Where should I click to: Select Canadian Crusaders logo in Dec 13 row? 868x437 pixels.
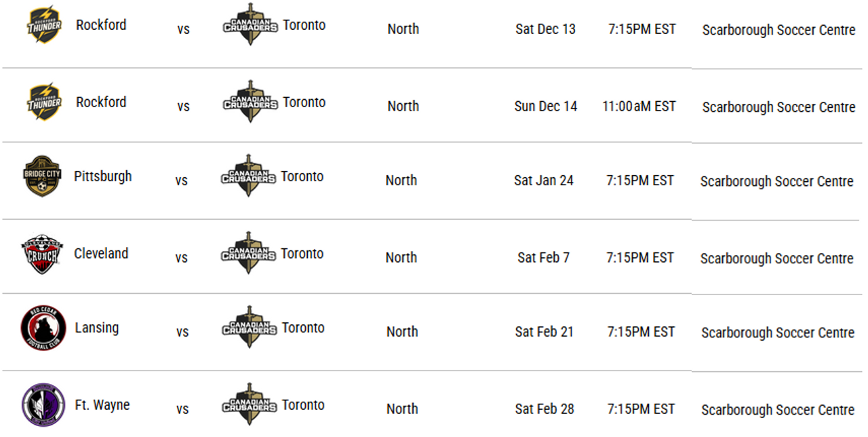pos(250,25)
